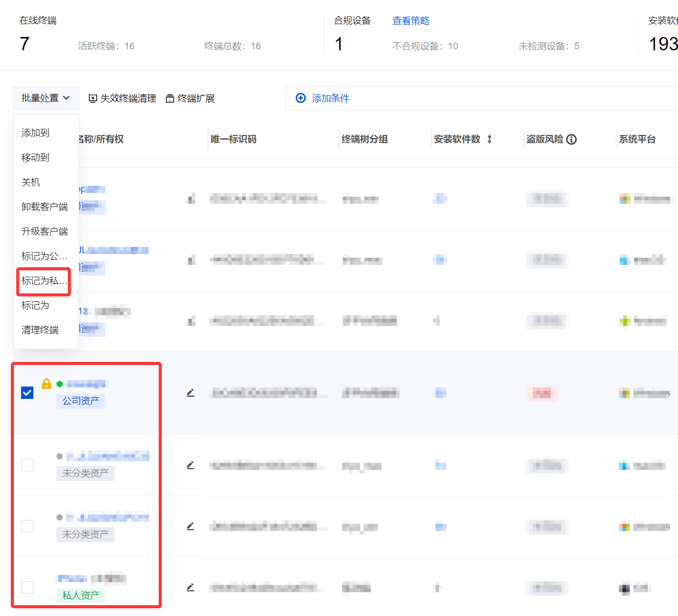678x616 pixels.
Task: Open the 查看策略 link
Action: 410,21
